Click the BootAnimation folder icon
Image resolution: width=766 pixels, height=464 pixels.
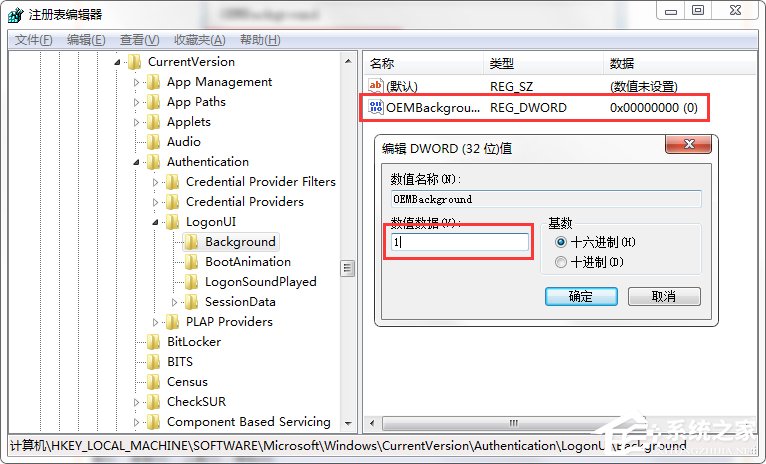coord(192,262)
